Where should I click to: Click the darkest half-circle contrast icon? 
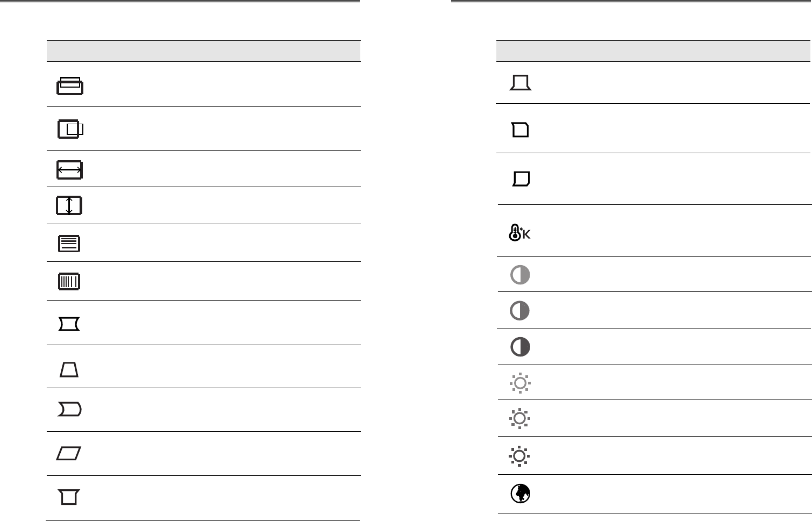tap(520, 347)
